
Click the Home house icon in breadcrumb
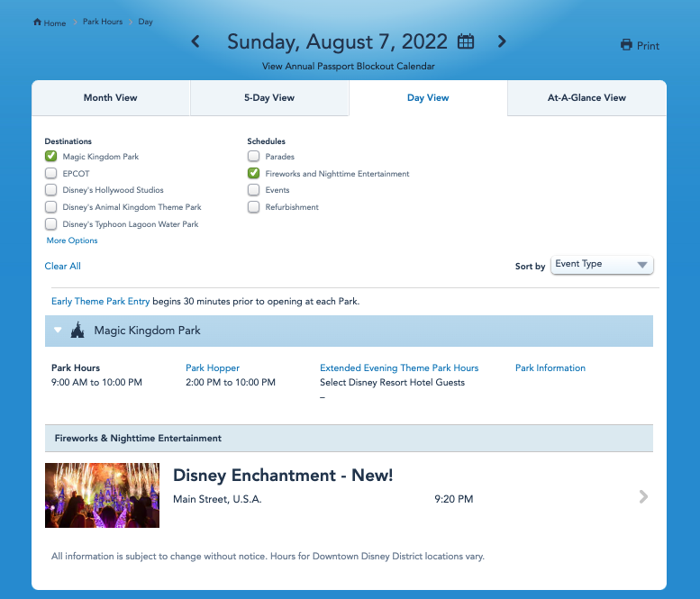38,22
